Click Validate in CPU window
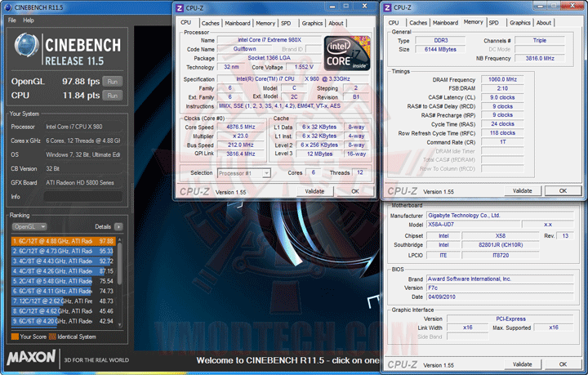 (x=314, y=191)
